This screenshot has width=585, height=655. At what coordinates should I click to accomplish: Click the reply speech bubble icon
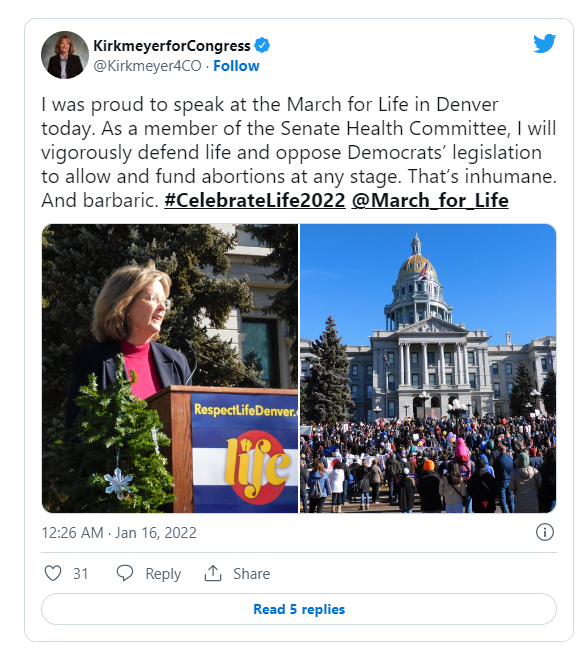click(x=125, y=573)
